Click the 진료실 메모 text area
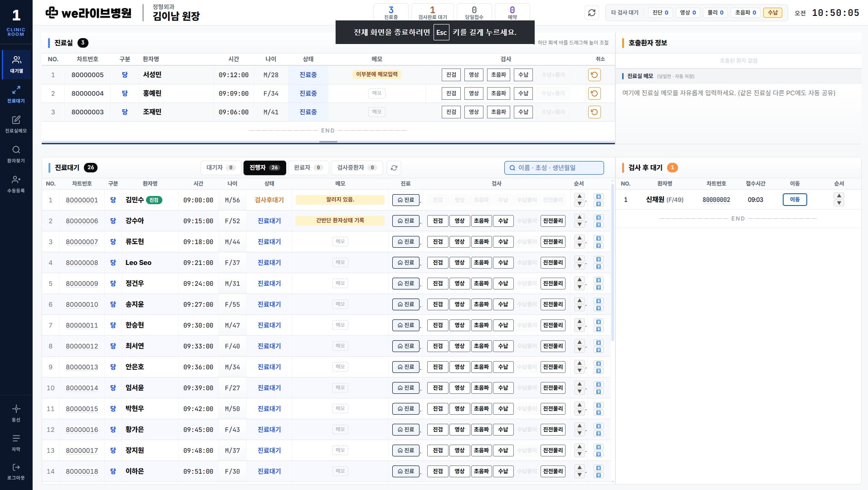Screen dimensions: 868x490 pyautogui.click(x=739, y=113)
